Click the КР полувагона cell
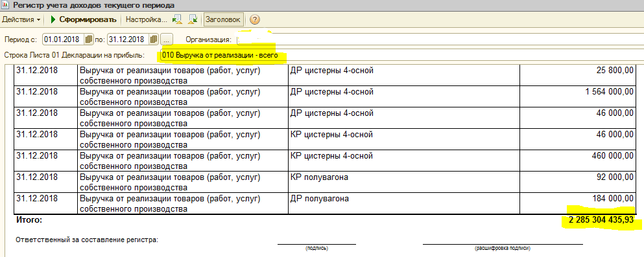Screen dimensions: 644x257 pos(404,181)
